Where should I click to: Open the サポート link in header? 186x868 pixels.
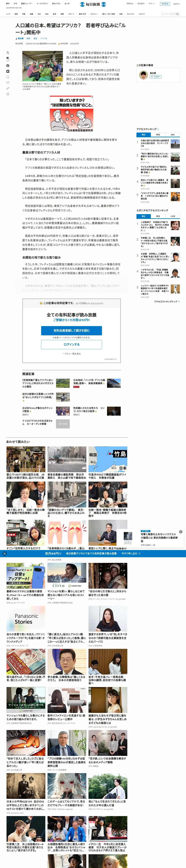[x=152, y=4]
